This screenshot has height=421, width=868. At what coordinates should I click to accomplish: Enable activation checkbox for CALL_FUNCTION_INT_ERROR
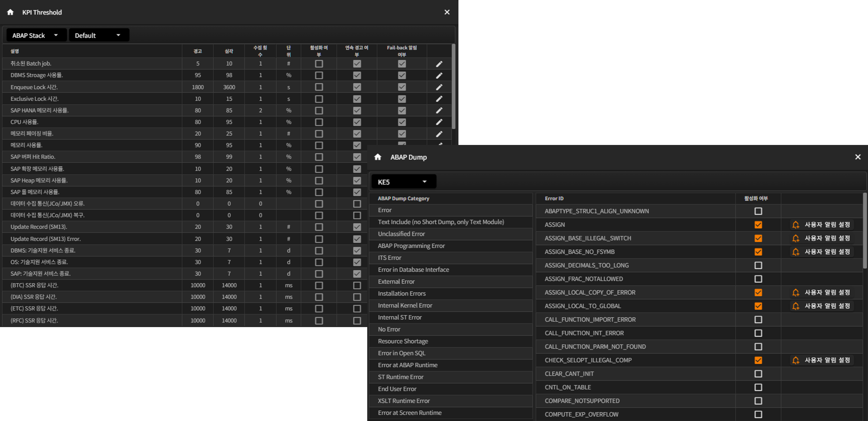click(x=758, y=333)
